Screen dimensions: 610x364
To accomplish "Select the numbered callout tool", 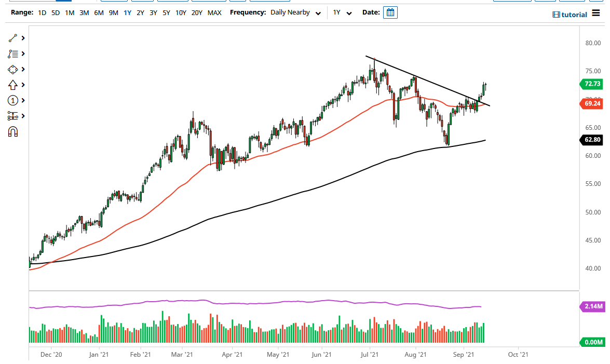I will (13, 100).
